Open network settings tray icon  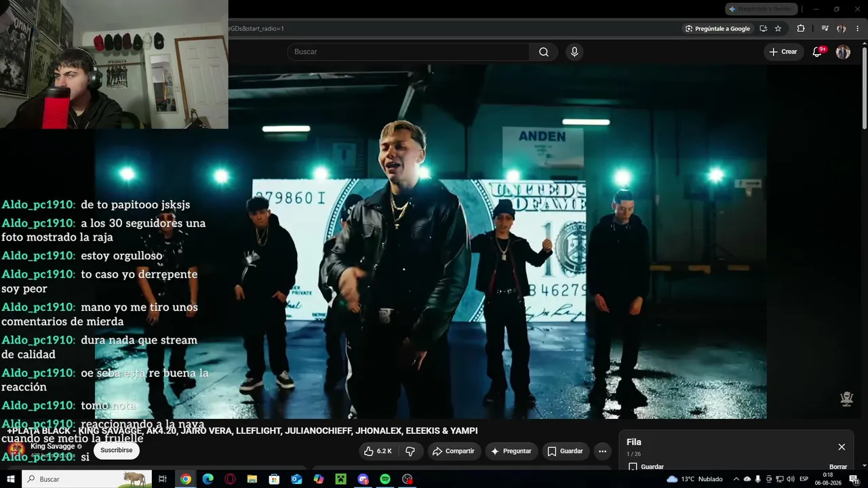click(780, 479)
